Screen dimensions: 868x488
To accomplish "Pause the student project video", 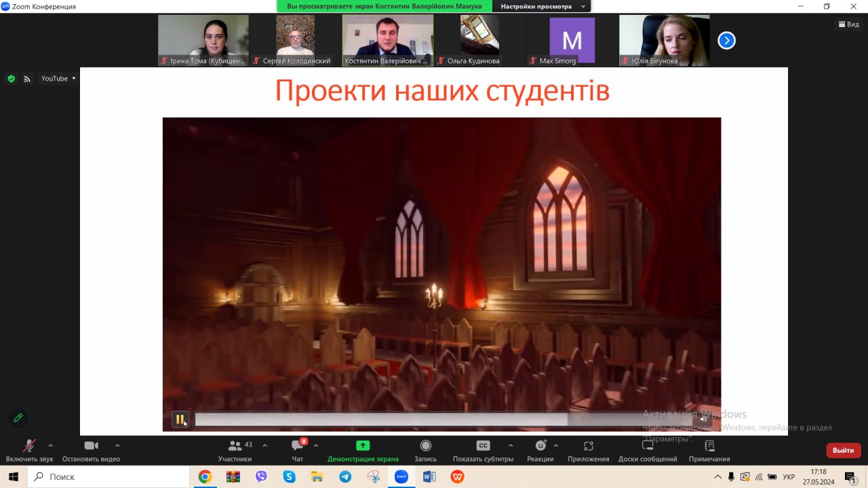I will pyautogui.click(x=180, y=420).
